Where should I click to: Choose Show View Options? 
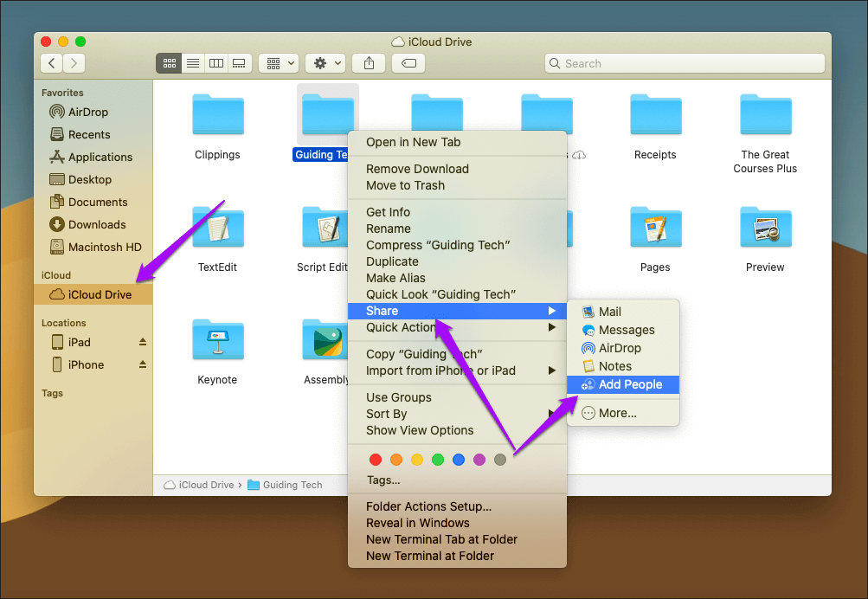pos(457,431)
